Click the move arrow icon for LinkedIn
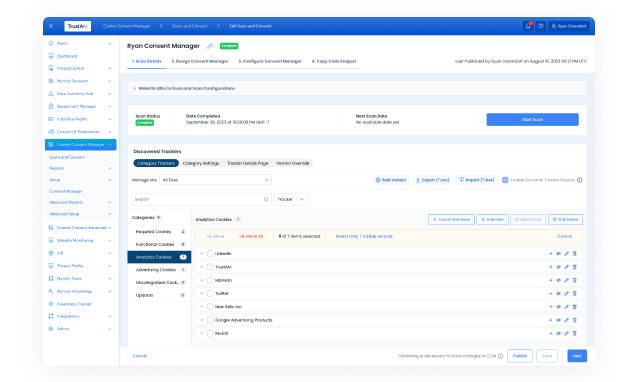This screenshot has width=639, height=382. click(550, 254)
